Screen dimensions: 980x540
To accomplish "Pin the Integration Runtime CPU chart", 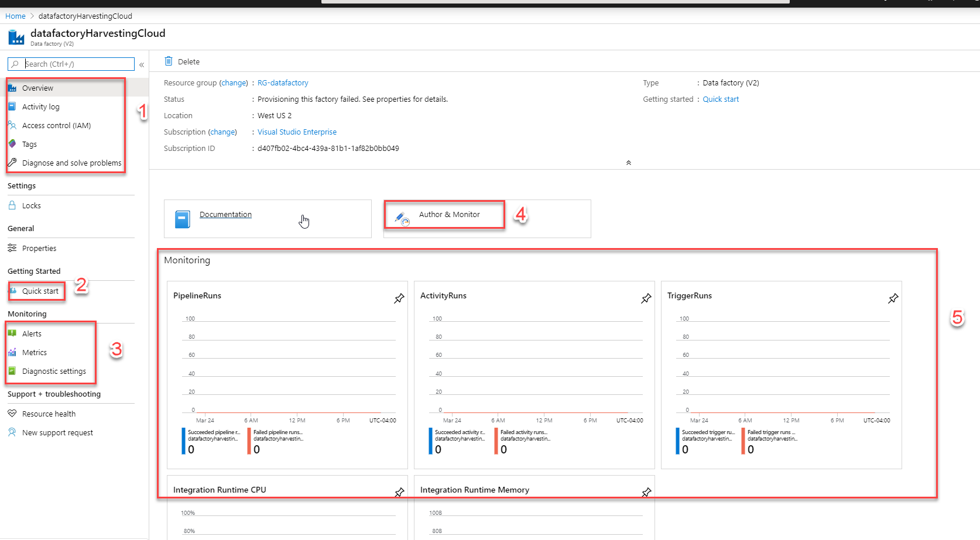I will pyautogui.click(x=399, y=493).
